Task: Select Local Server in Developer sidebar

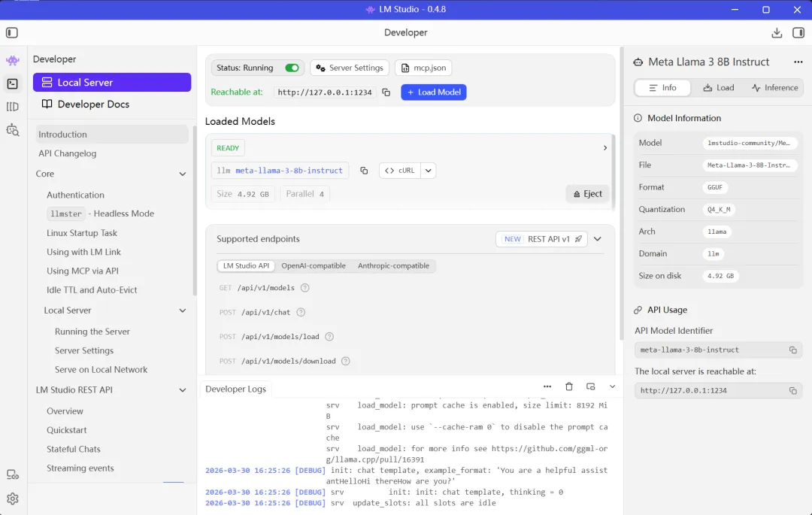Action: pyautogui.click(x=112, y=82)
